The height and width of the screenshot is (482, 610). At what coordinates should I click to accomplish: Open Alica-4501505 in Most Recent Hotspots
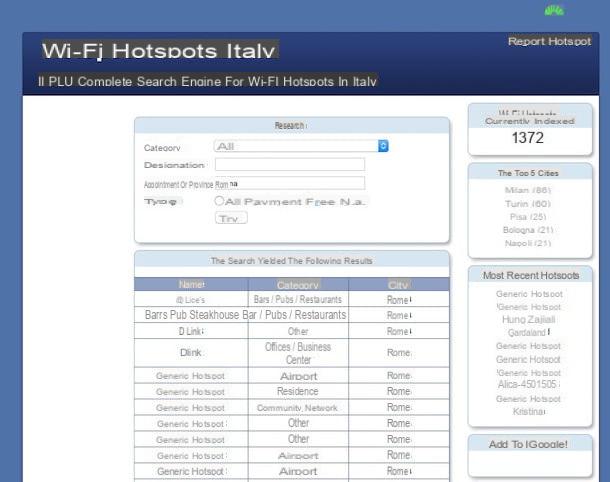(x=528, y=384)
